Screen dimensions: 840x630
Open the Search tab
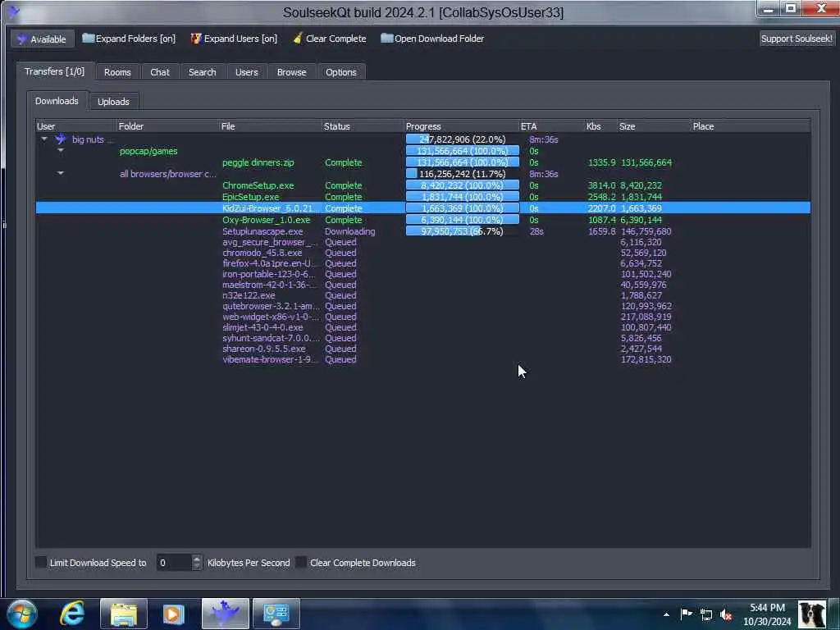[x=202, y=72]
